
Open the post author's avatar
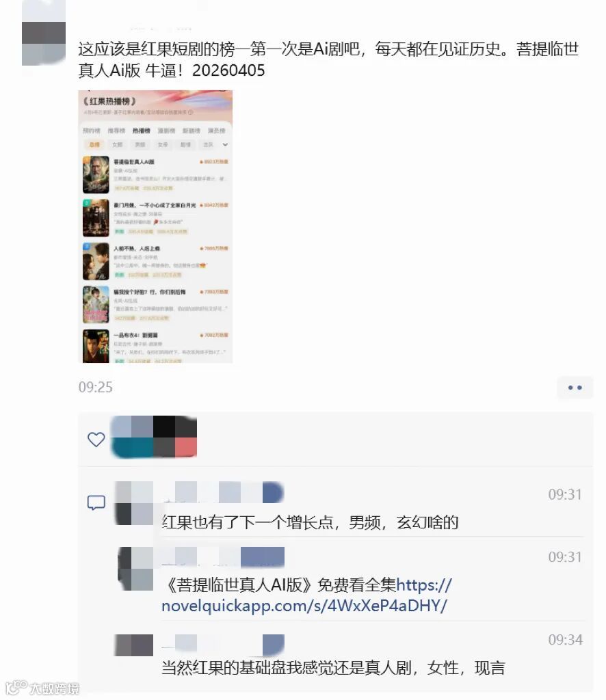(x=44, y=33)
